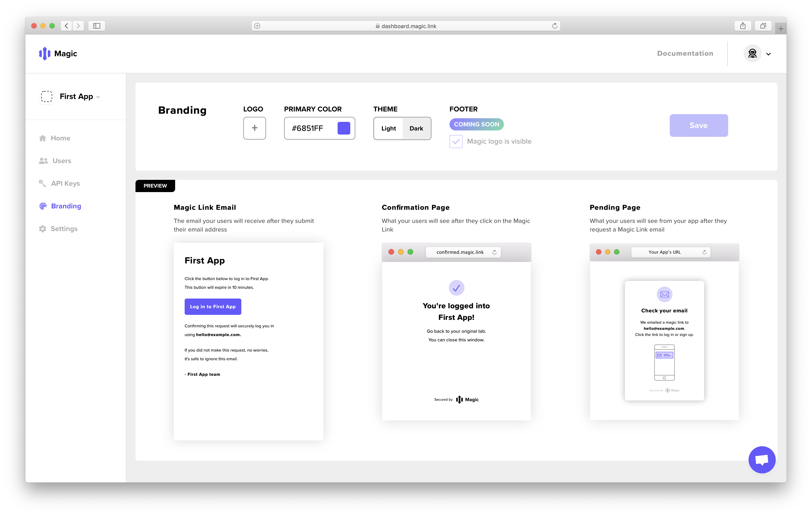Click the Settings gear icon
The image size is (812, 516).
43,229
